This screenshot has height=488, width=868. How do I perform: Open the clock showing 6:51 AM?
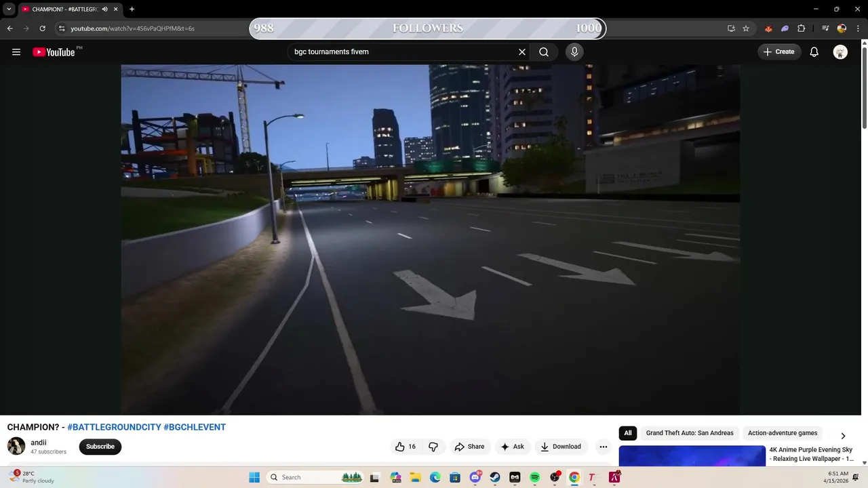[x=835, y=477]
